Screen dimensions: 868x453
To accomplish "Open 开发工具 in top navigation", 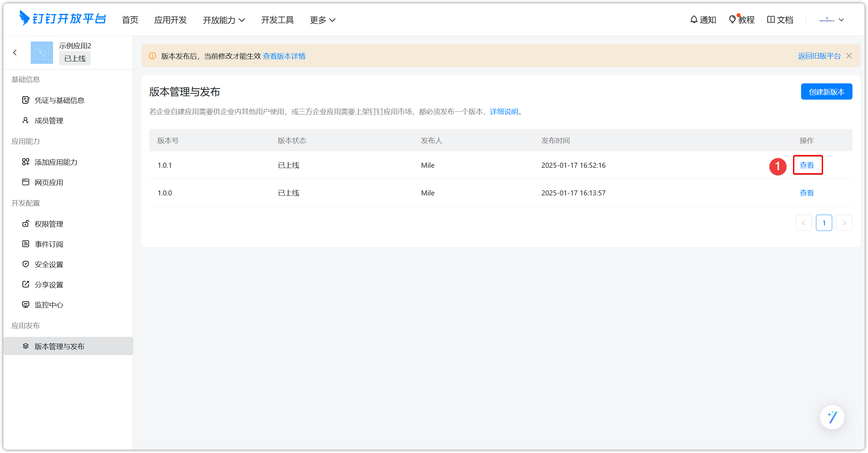I will click(277, 20).
